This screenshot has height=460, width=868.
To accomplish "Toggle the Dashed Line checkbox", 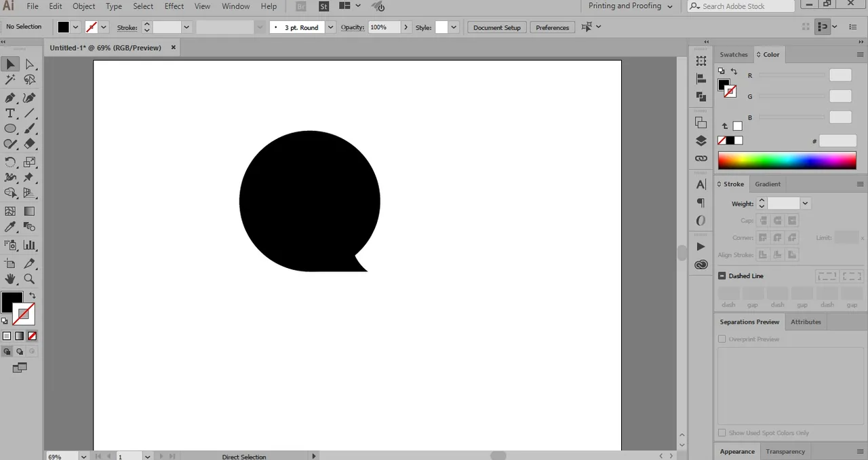I will click(722, 275).
